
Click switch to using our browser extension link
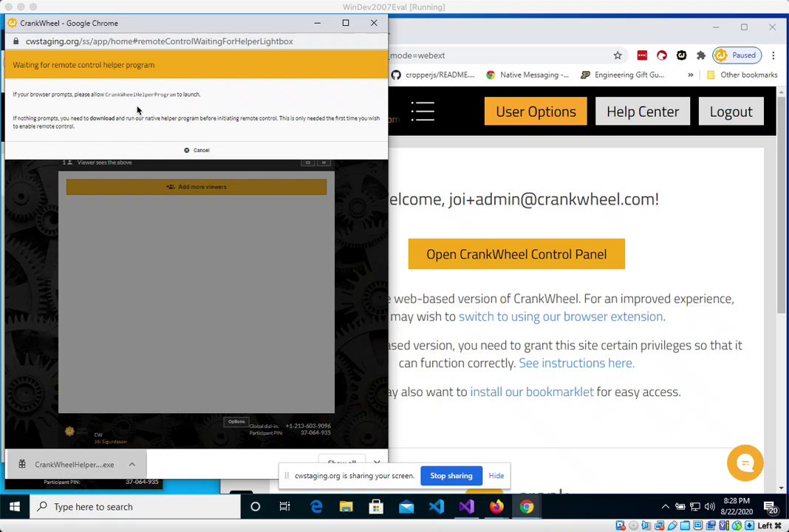(561, 316)
